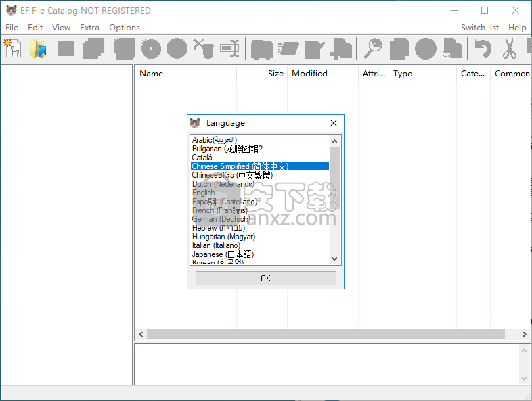
Task: Click file list horizontal scroll right arrow
Action: [524, 335]
